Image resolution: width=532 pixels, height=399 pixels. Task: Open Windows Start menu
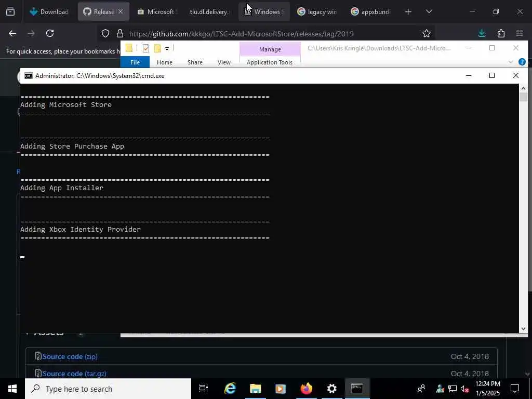point(12,389)
